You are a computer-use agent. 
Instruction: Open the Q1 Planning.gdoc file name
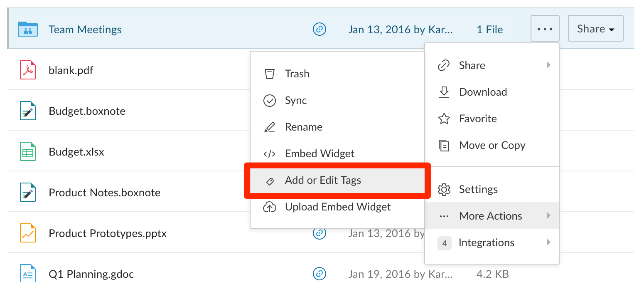[91, 274]
